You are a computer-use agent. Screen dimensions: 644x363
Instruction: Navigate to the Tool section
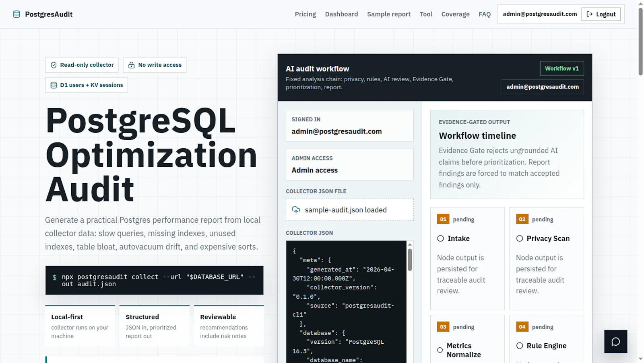(x=426, y=14)
